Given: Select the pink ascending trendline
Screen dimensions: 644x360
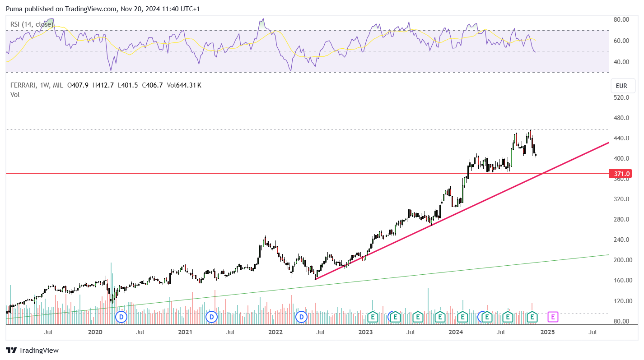Looking at the screenshot, I should coord(461,212).
